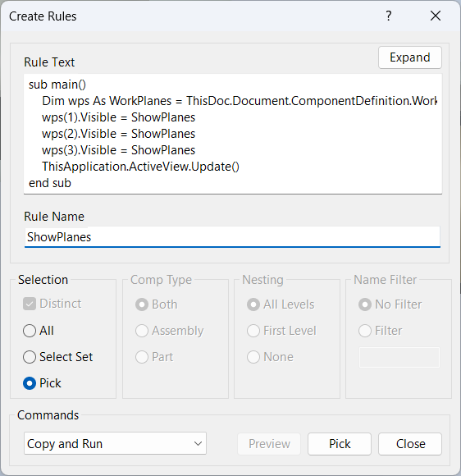
Task: Click the 'wps(3).Visible = ShowPlanes' line
Action: click(x=118, y=150)
